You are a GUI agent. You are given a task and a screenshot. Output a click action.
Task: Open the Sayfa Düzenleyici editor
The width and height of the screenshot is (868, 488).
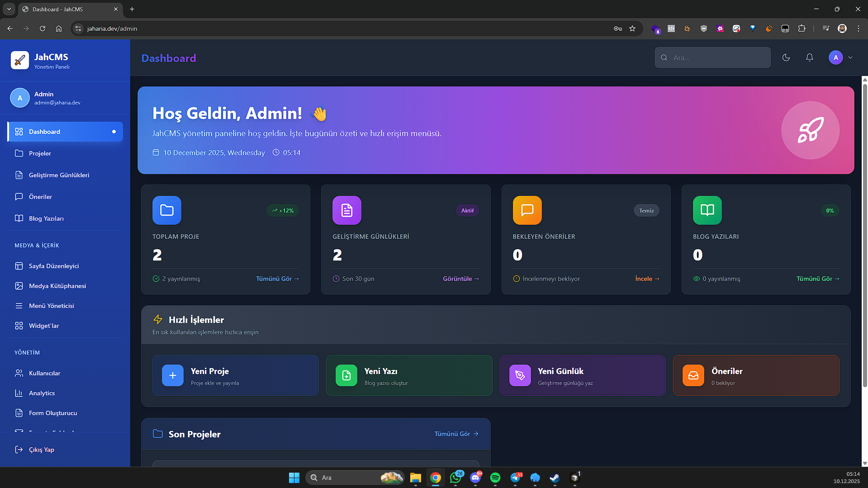pyautogui.click(x=53, y=266)
